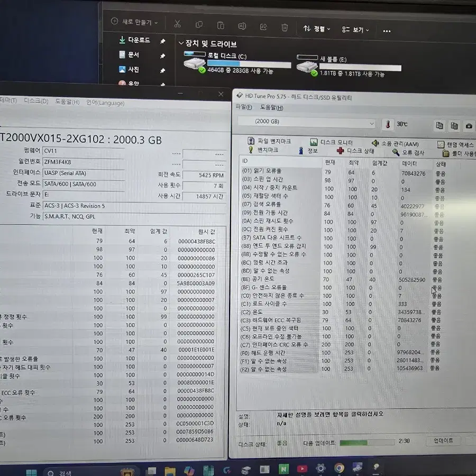The width and height of the screenshot is (476, 476).
Task: Click the 다음 업데이트 green progress bar
Action: tap(367, 443)
